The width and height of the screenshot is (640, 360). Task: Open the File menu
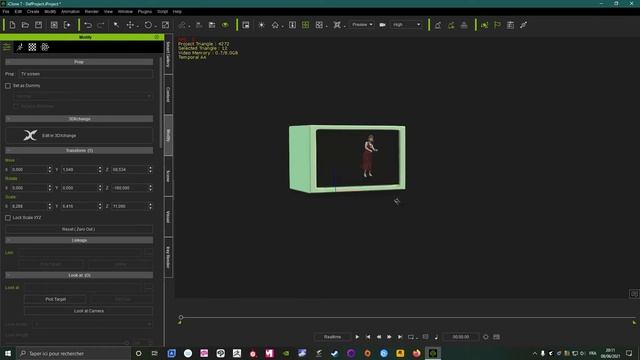pos(6,11)
